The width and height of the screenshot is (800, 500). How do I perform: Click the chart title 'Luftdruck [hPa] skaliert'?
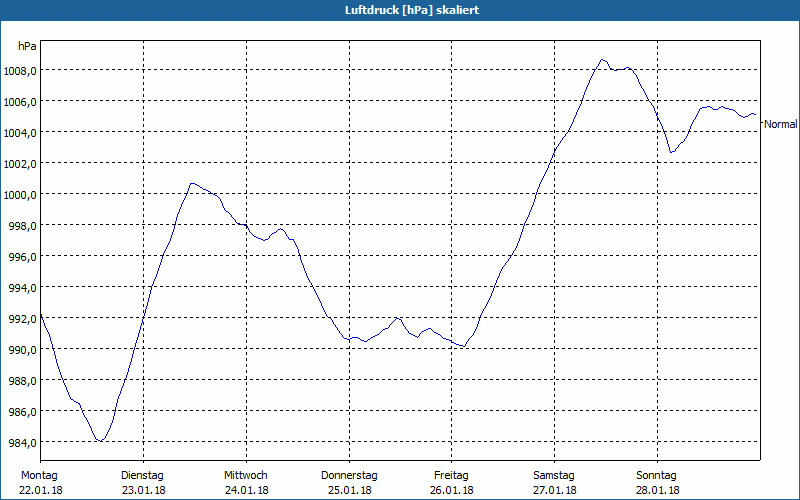pos(412,10)
